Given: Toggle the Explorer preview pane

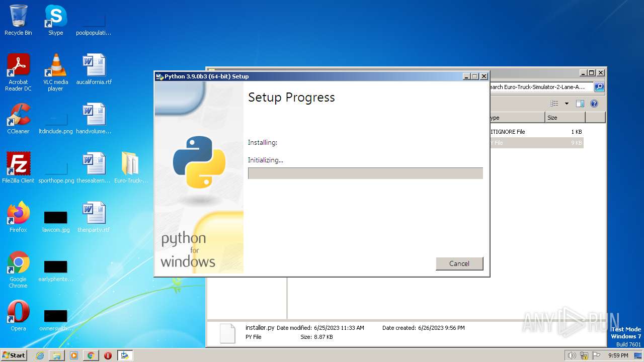Looking at the screenshot, I should click(x=580, y=104).
